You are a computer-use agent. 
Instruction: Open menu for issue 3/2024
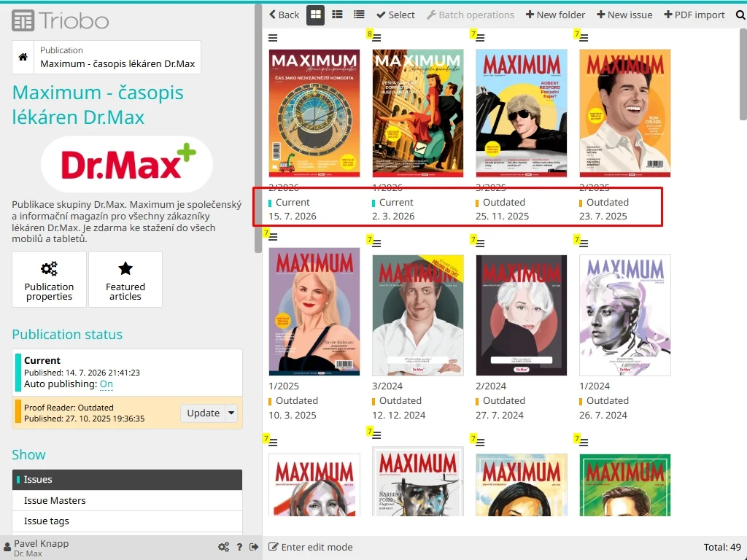point(376,244)
